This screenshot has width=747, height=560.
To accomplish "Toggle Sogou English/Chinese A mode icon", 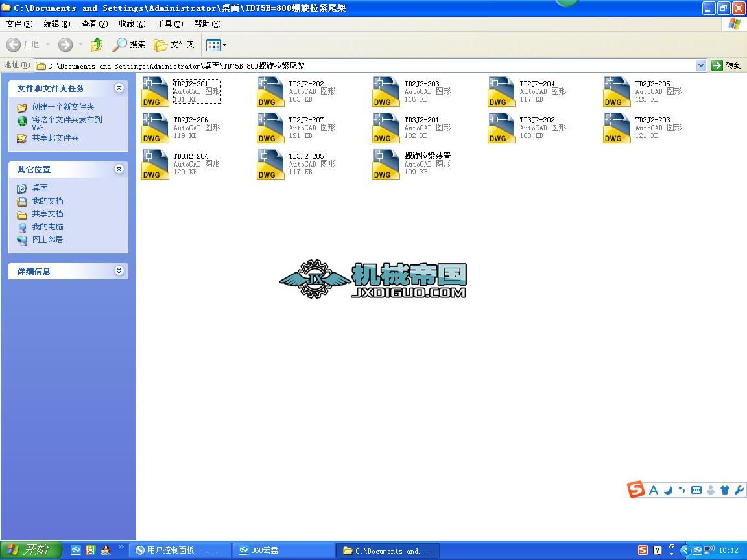I will coord(654,490).
